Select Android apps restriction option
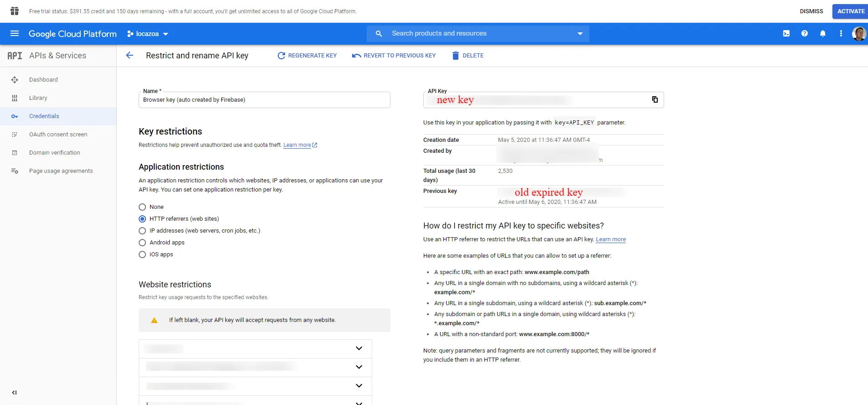868x405 pixels. click(x=142, y=243)
